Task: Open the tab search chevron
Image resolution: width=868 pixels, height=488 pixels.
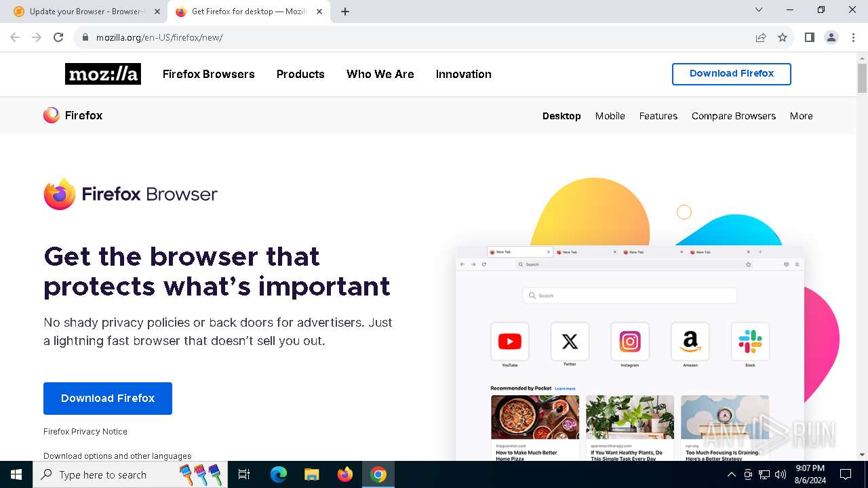Action: [759, 9]
